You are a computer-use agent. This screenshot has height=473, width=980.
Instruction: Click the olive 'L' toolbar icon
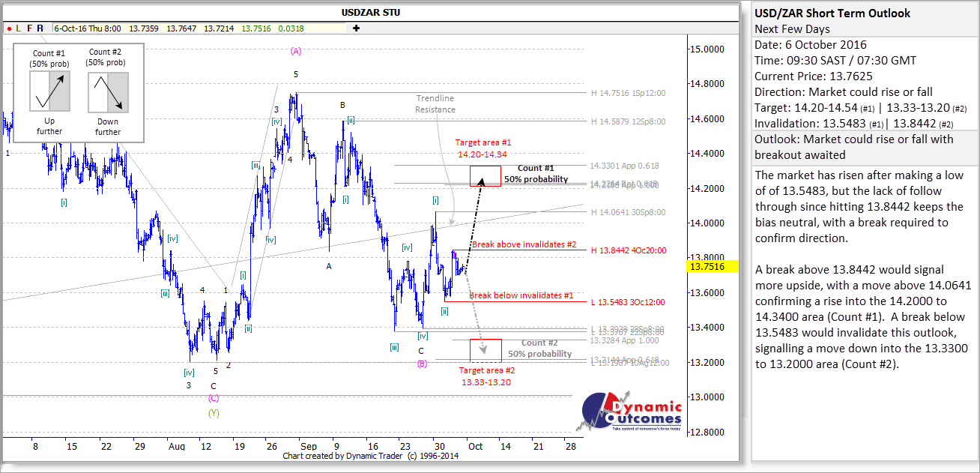19,28
